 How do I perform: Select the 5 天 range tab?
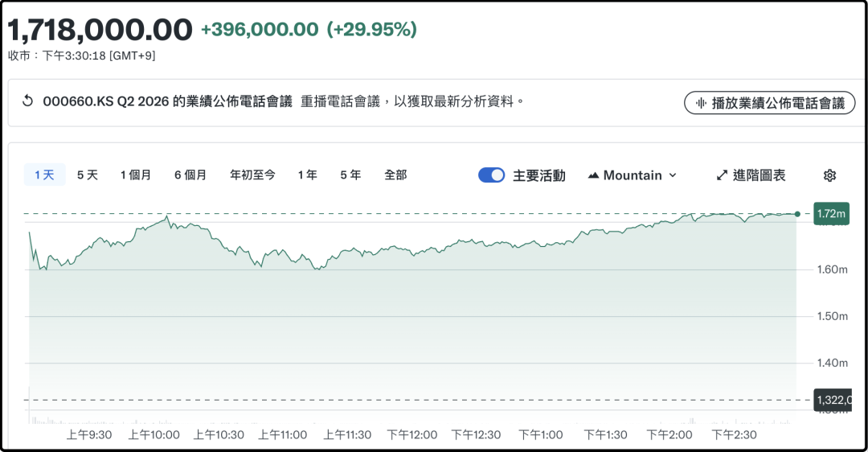88,175
